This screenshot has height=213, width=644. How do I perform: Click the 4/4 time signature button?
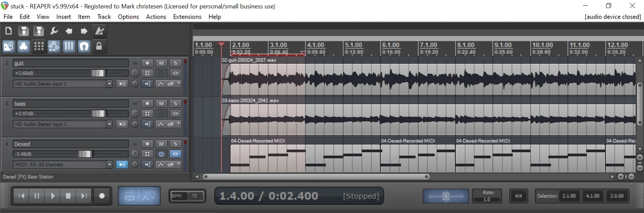coord(518,196)
